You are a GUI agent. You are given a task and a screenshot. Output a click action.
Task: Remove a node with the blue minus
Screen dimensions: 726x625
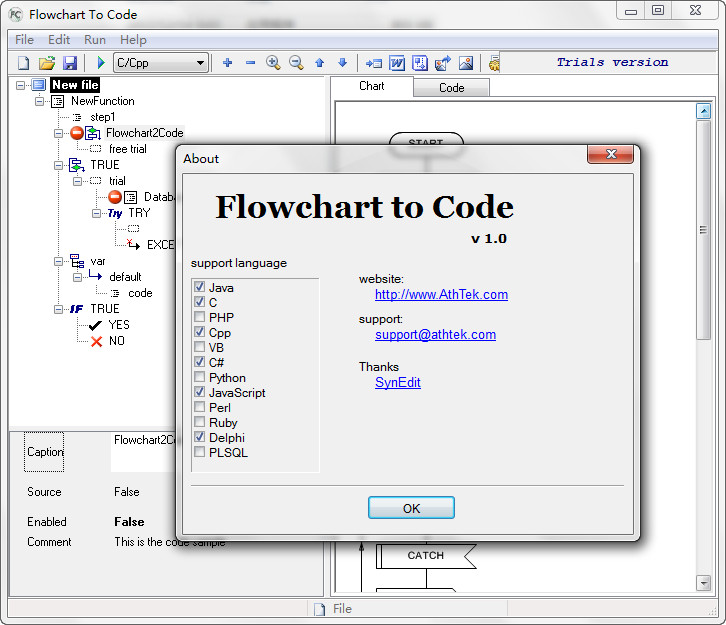click(x=250, y=62)
